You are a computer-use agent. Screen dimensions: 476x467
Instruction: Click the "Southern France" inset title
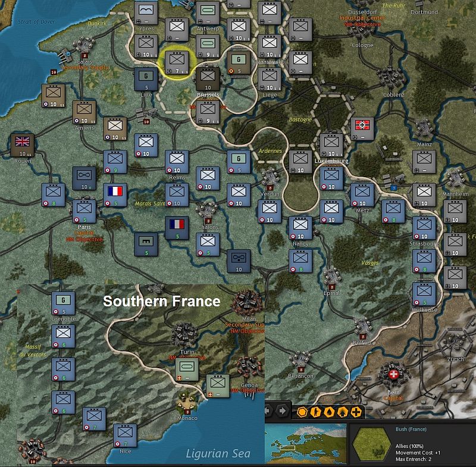click(x=161, y=301)
